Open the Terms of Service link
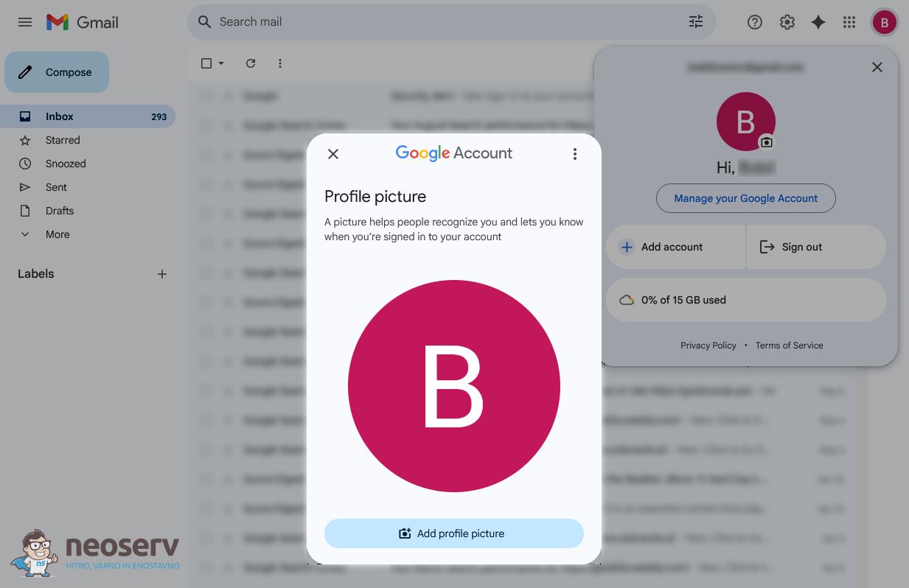Screen dimensions: 909x588 790,346
